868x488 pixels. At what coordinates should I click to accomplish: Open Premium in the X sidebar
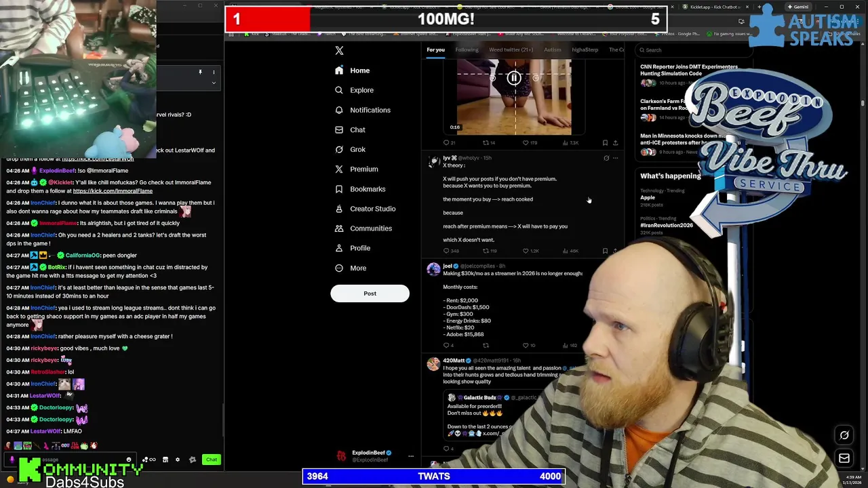pos(356,169)
